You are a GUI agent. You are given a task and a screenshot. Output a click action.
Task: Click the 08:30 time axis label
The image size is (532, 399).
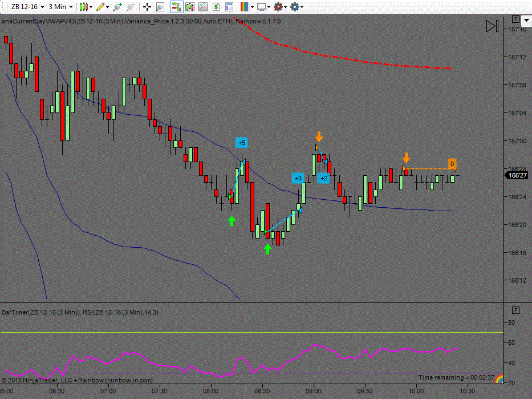pos(262,391)
